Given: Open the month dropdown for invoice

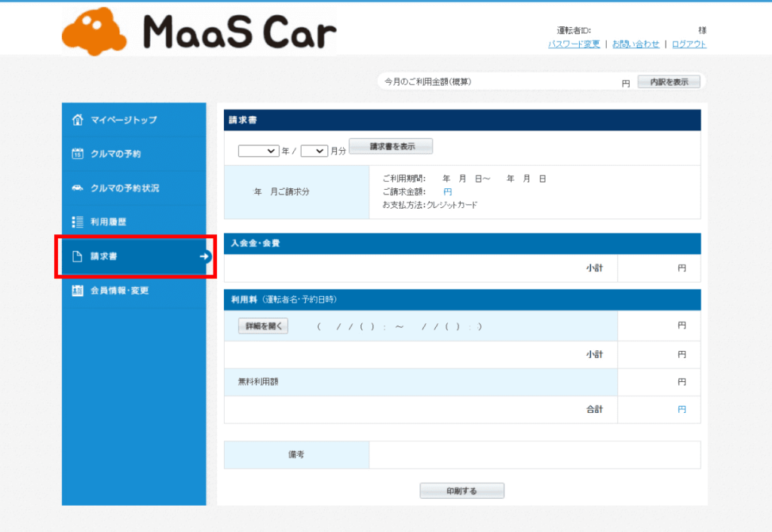Looking at the screenshot, I should 314,151.
